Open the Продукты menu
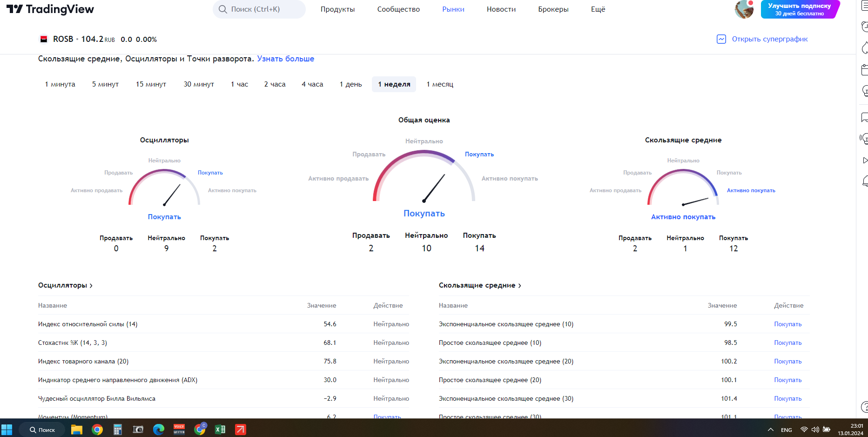868x437 pixels. click(337, 9)
